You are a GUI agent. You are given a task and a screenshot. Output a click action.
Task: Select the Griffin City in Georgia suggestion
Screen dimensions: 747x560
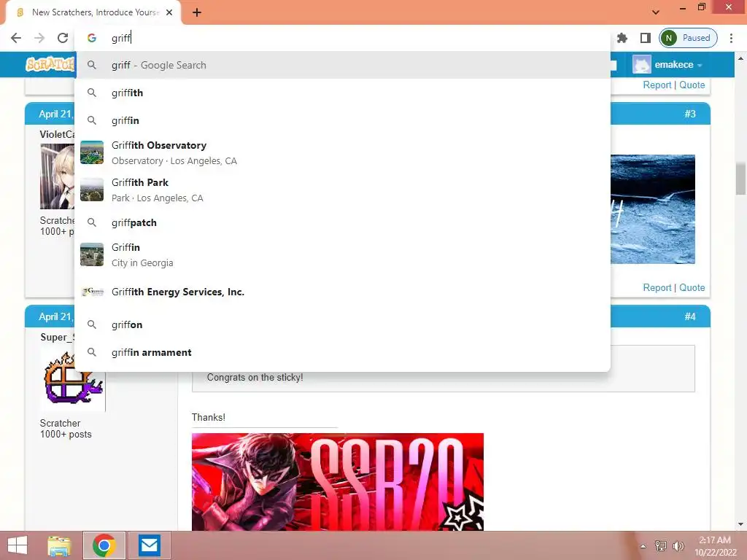(x=342, y=254)
